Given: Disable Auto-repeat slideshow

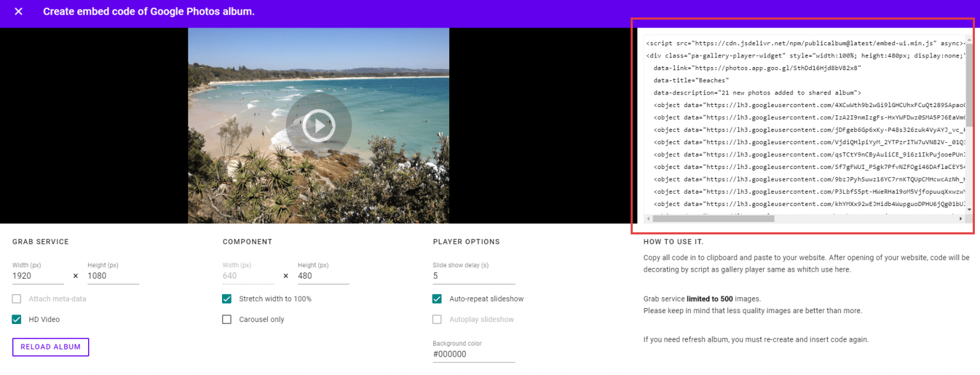Looking at the screenshot, I should pyautogui.click(x=437, y=298).
